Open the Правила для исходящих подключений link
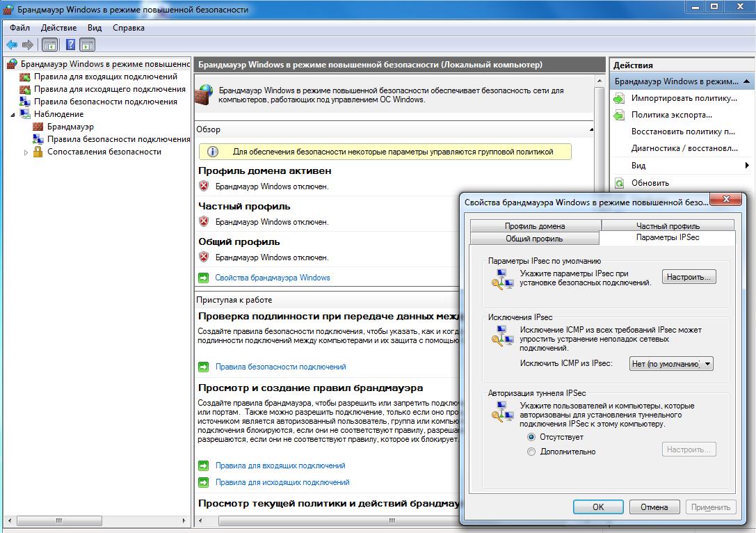Image resolution: width=756 pixels, height=533 pixels. [282, 482]
